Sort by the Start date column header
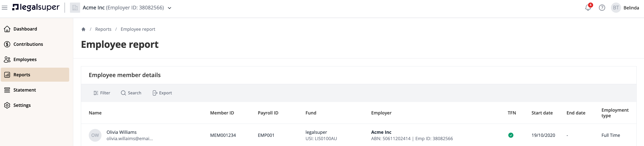 point(542,113)
